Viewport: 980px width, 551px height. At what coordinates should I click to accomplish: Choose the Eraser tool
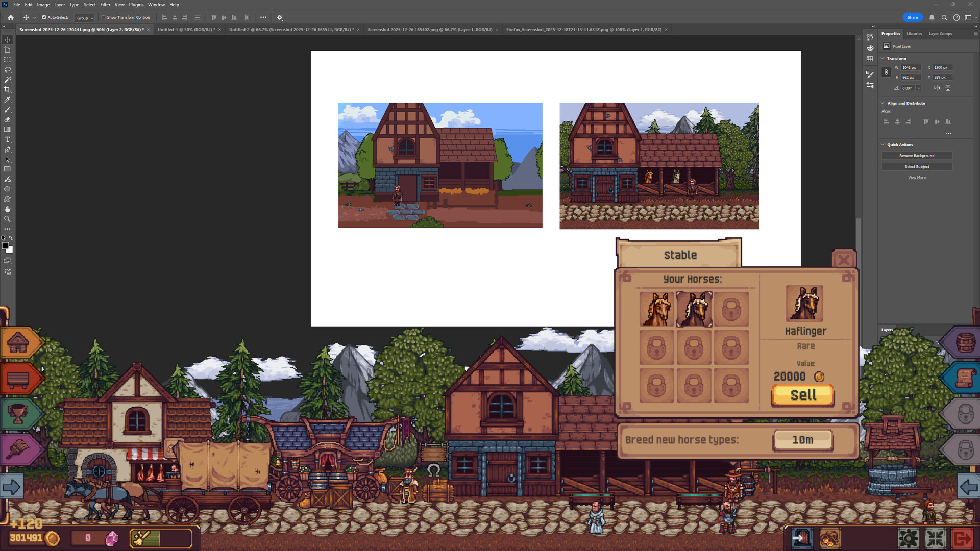pos(7,119)
